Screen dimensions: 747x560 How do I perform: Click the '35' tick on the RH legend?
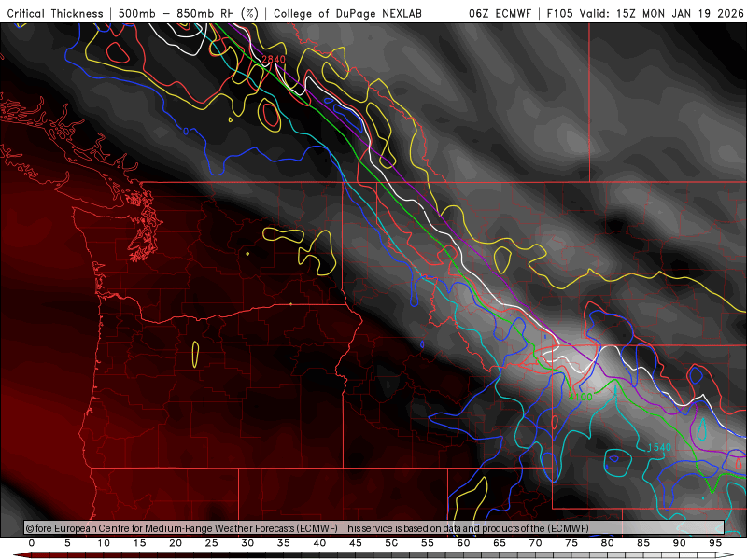coord(284,543)
